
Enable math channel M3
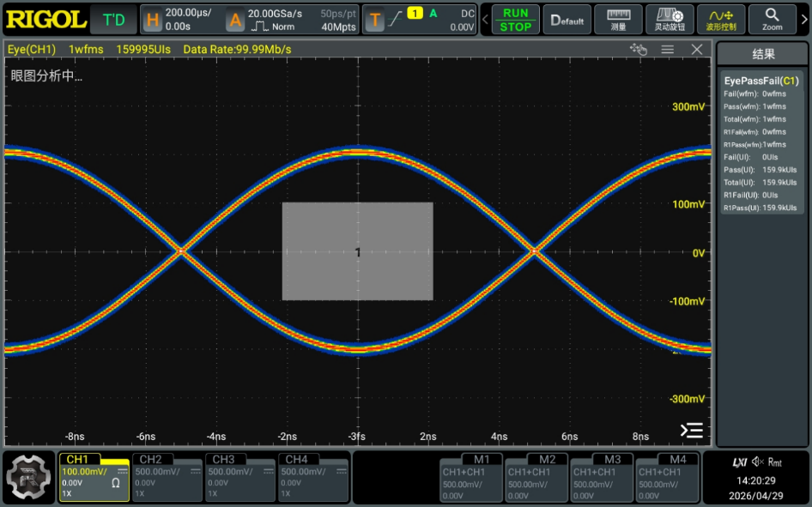[602, 478]
